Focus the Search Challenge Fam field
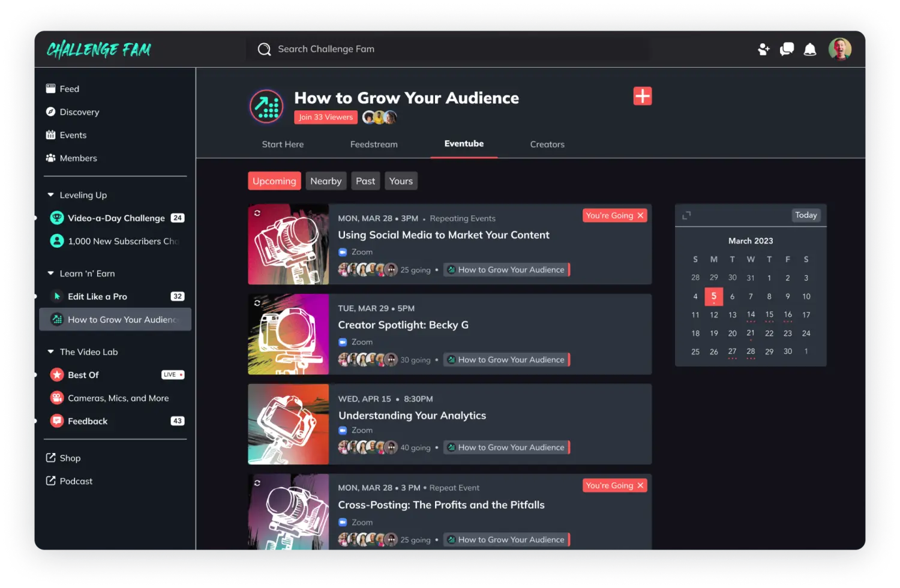Viewport: 900px width, 588px height. click(x=448, y=49)
